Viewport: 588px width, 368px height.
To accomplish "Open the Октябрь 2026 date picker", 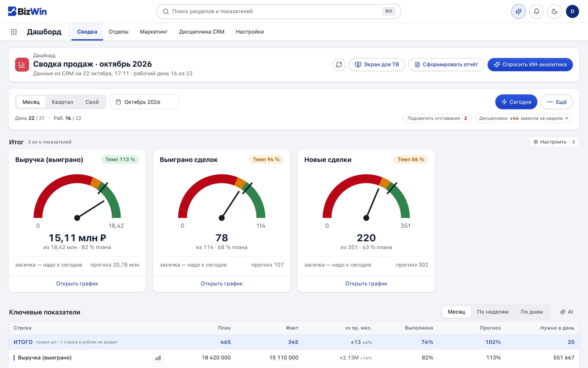I will [x=145, y=102].
